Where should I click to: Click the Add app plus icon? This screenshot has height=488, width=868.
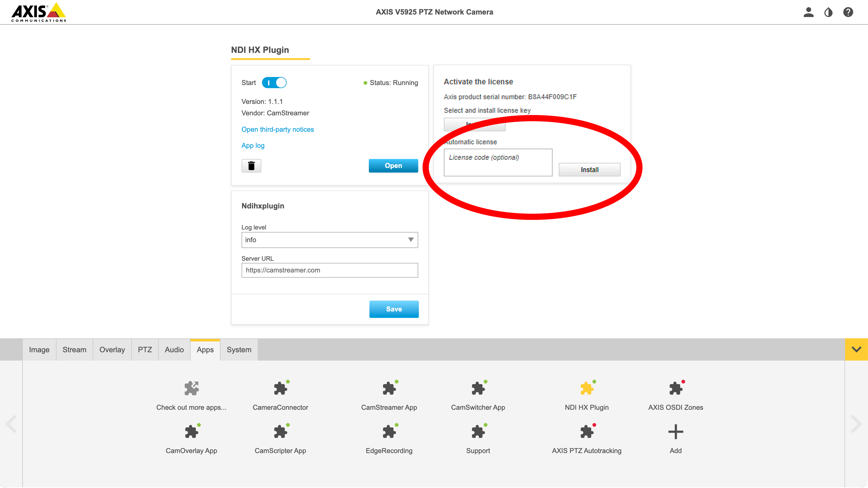(x=675, y=432)
